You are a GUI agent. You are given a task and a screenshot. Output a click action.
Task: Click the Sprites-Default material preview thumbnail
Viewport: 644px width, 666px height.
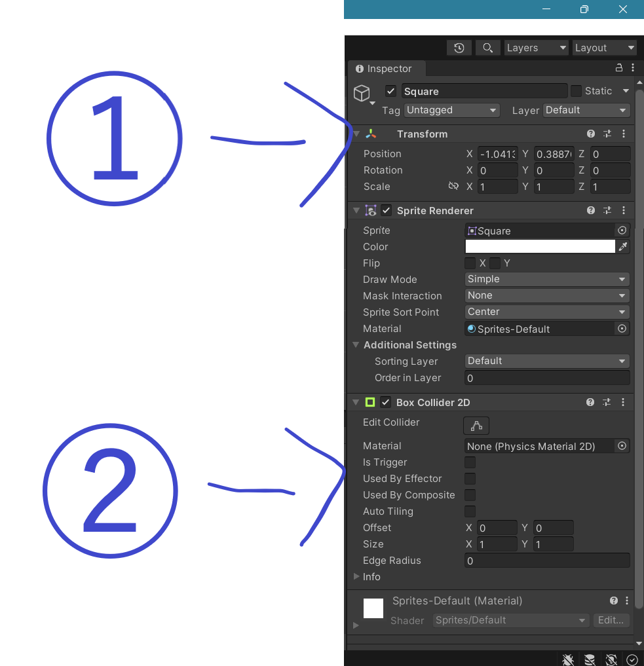[x=373, y=608]
